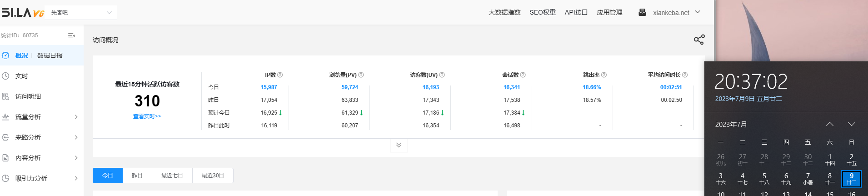The height and width of the screenshot is (196, 868).
Task: Expand the overview table with the double-chevron button
Action: [x=399, y=145]
